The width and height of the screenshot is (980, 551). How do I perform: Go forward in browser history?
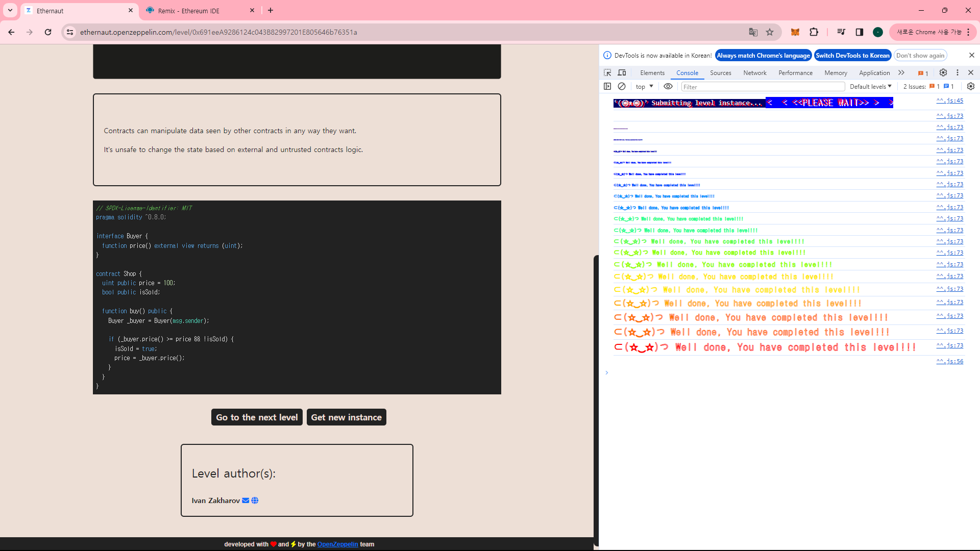(x=30, y=32)
